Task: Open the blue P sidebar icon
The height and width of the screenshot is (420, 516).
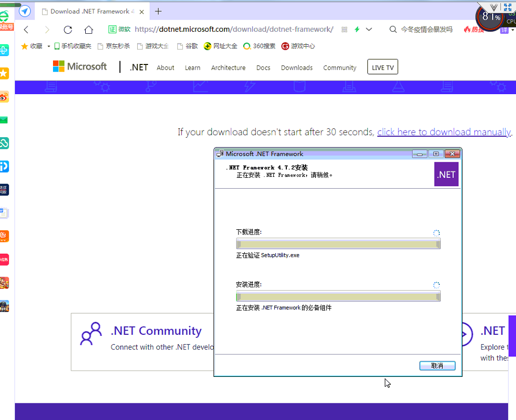Action: [x=4, y=166]
